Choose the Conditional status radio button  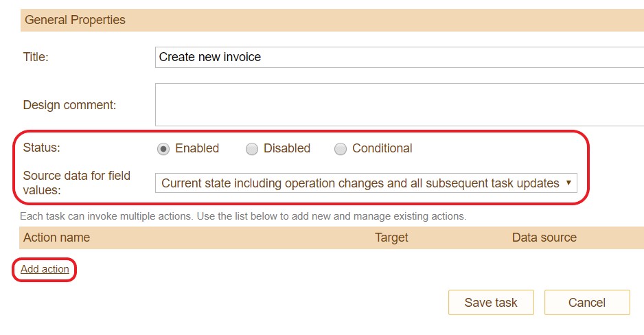[x=341, y=149]
